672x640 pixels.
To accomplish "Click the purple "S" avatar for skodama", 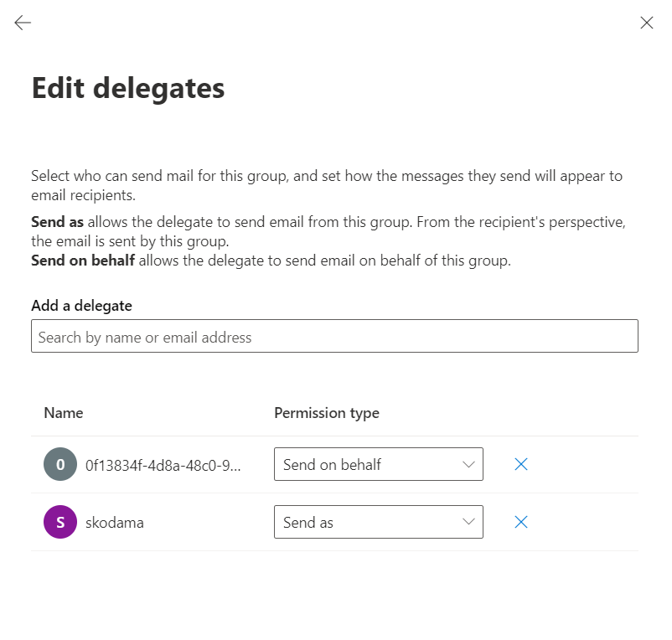I will (x=60, y=522).
